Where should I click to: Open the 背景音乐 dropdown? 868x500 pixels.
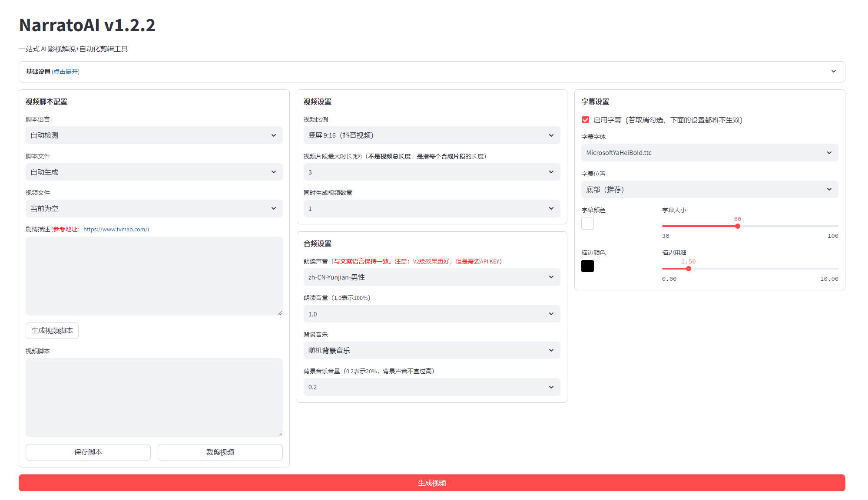coord(431,351)
